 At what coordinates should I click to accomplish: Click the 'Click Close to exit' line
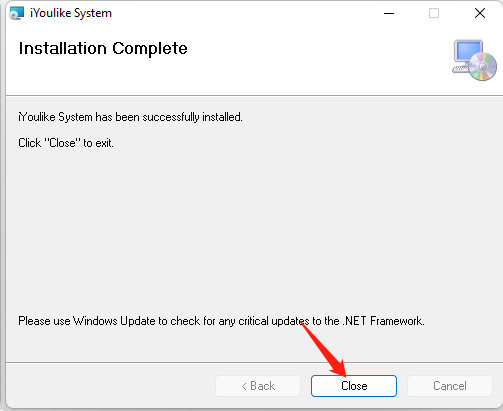pos(66,143)
